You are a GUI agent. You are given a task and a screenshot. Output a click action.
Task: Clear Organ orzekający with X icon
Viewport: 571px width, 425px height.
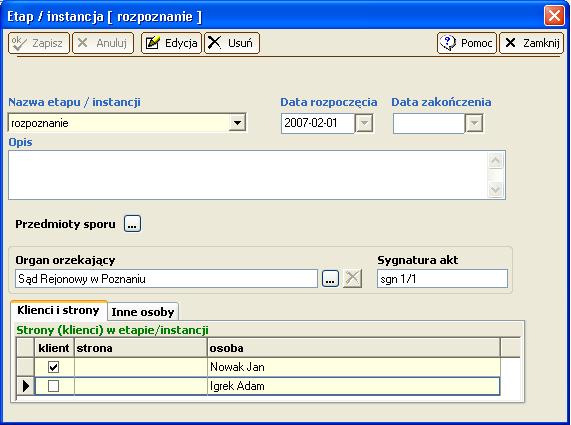tap(352, 279)
